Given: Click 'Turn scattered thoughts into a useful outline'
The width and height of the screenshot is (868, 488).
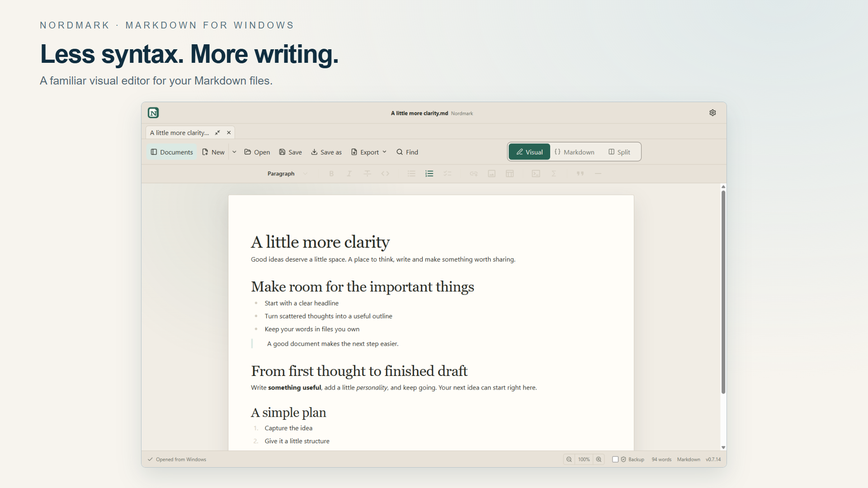Looking at the screenshot, I should (328, 316).
